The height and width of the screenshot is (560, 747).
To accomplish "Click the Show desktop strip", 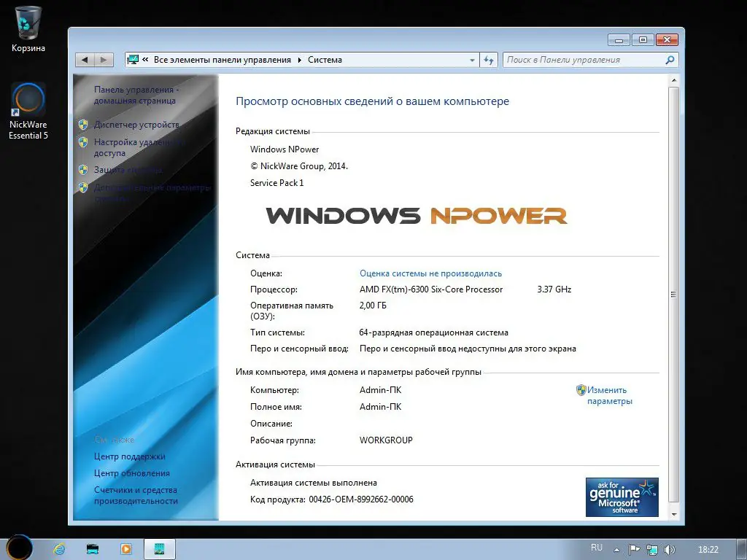I will pos(743,549).
